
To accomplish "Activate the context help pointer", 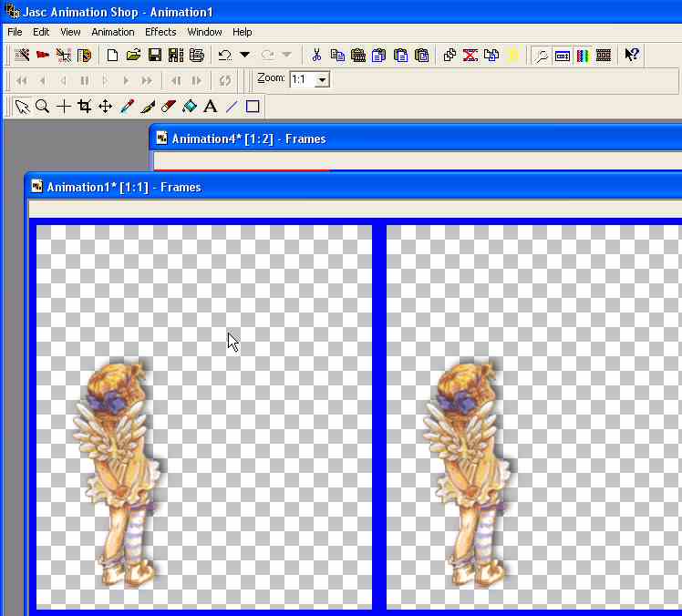I will (631, 56).
